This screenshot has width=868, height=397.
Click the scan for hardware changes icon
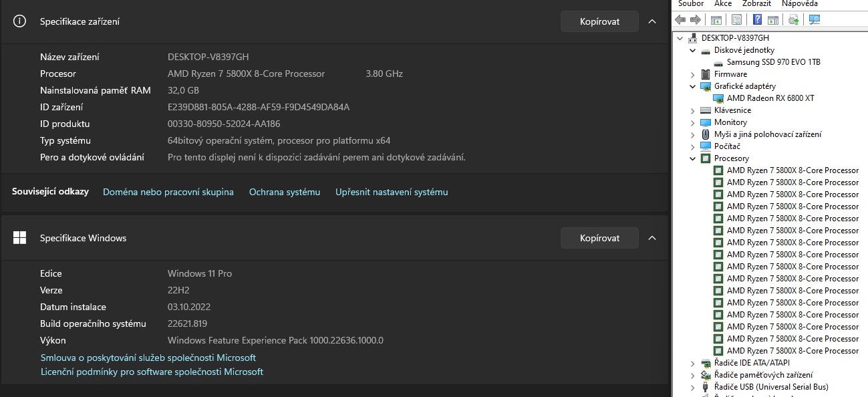click(814, 19)
